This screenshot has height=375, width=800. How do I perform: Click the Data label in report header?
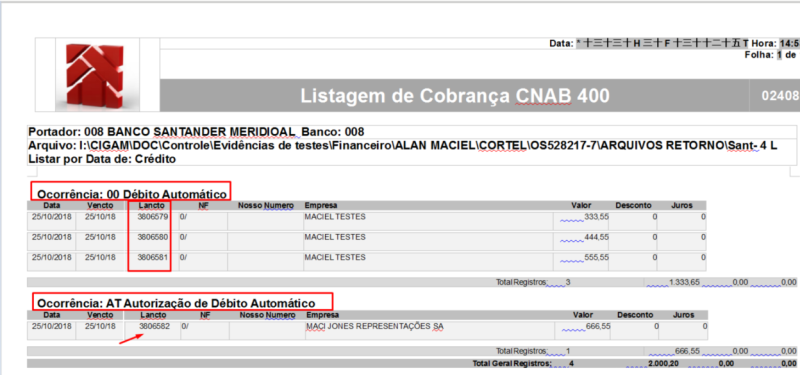(562, 43)
